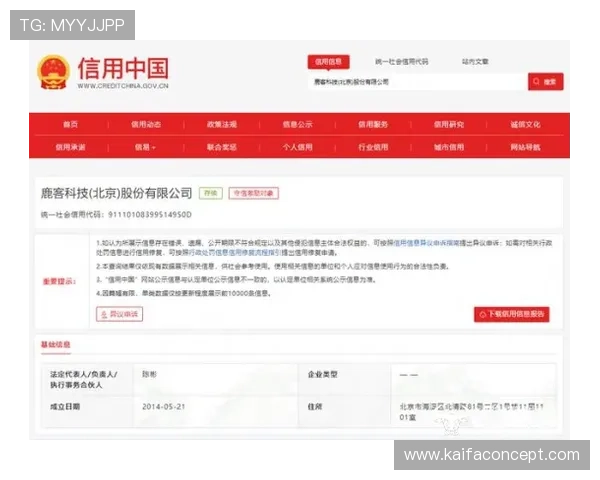Click the 成立日期 table label

[x=65, y=407]
